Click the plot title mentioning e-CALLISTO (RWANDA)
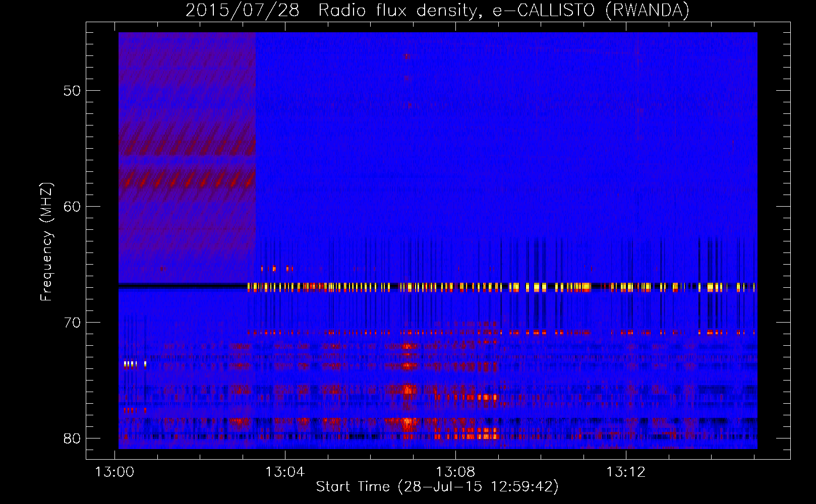816x504 pixels. pyautogui.click(x=438, y=11)
